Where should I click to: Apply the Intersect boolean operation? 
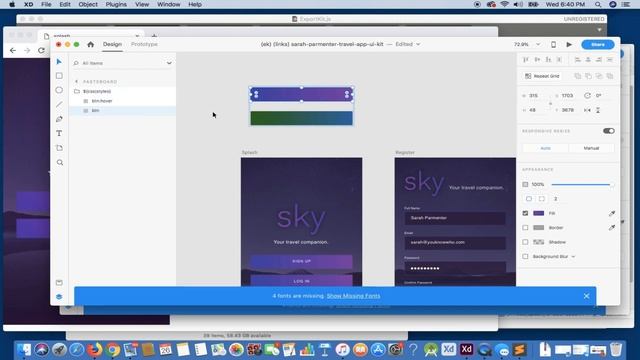599,76
